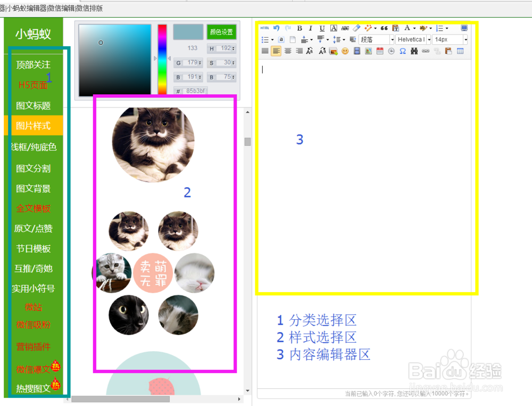The height and width of the screenshot is (406, 532).
Task: Insert hyperlink with chain link icon
Action: pyautogui.click(x=426, y=51)
